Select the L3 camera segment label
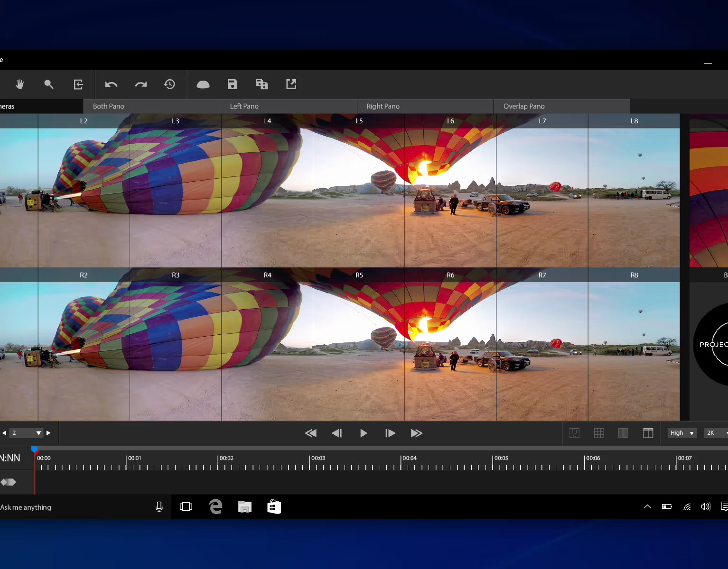Image resolution: width=728 pixels, height=569 pixels. [176, 121]
